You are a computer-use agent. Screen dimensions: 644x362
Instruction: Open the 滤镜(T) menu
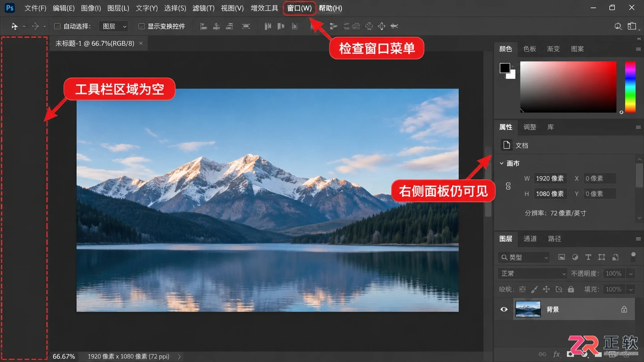(203, 8)
